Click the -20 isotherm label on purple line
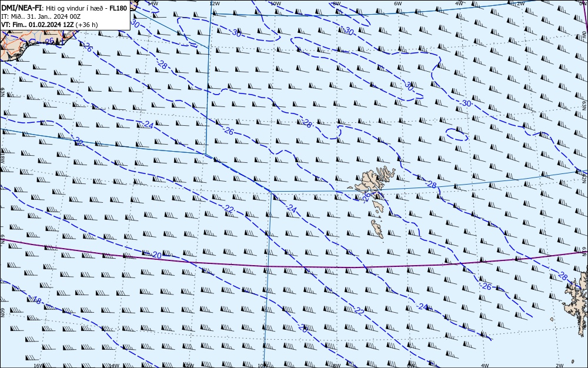Viewport: 588px width, 368px height. 157,255
